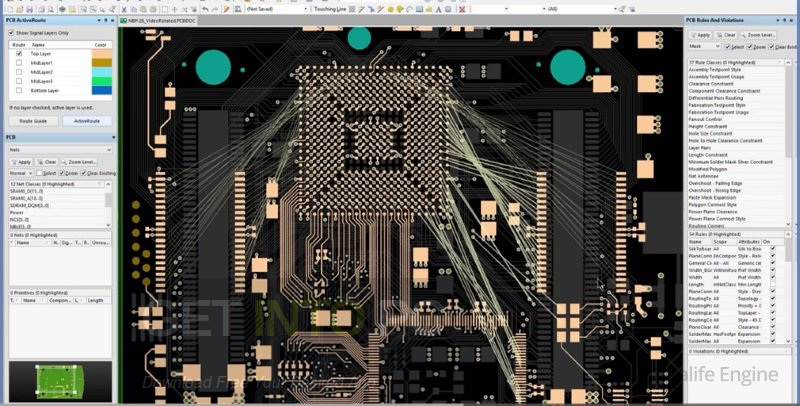800x406 pixels.
Task: Open the (Not Saved) dropdown in toolbar
Action: [x=278, y=9]
